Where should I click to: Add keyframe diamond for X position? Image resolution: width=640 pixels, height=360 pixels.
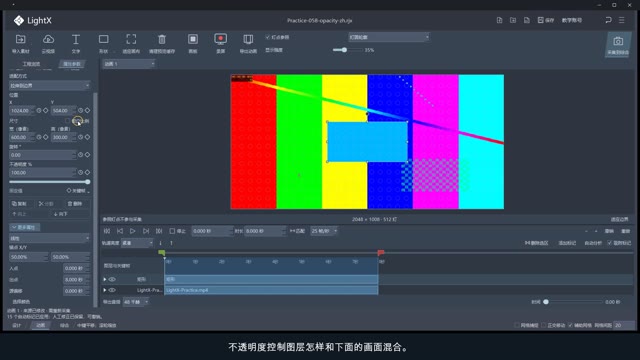pos(46,111)
